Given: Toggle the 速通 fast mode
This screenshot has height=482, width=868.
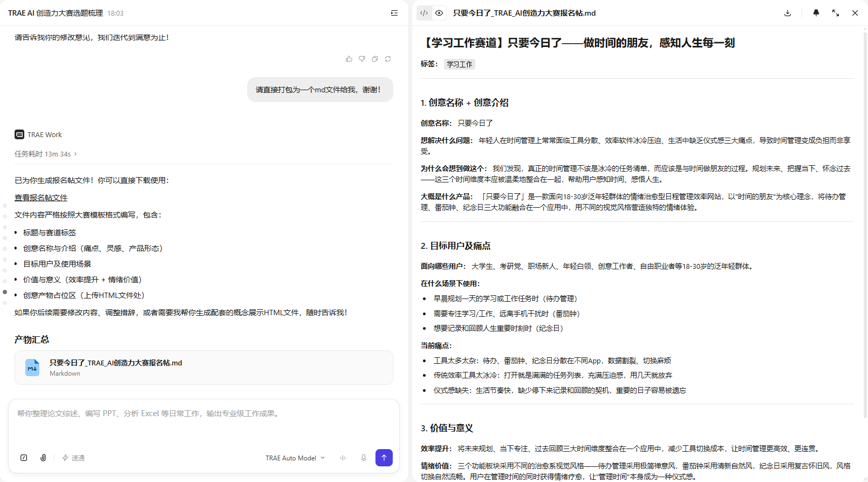Looking at the screenshot, I should pos(73,458).
